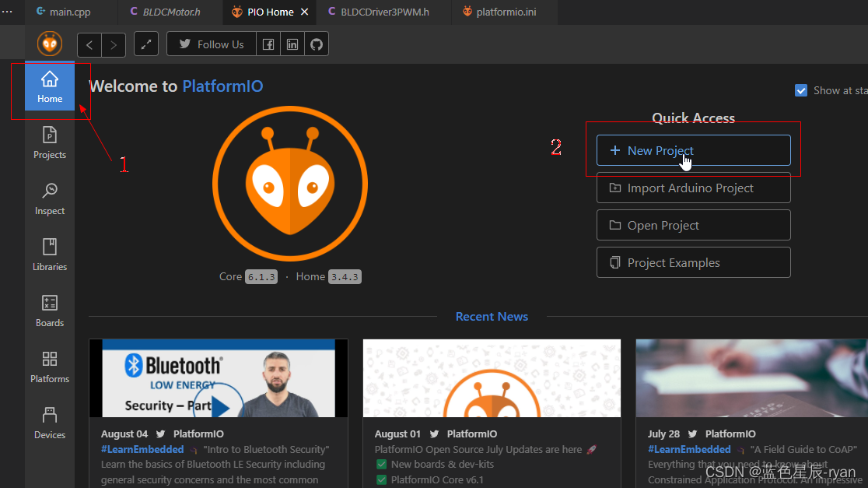Click the fullscreen expand icon
This screenshot has width=868, height=488.
[146, 44]
